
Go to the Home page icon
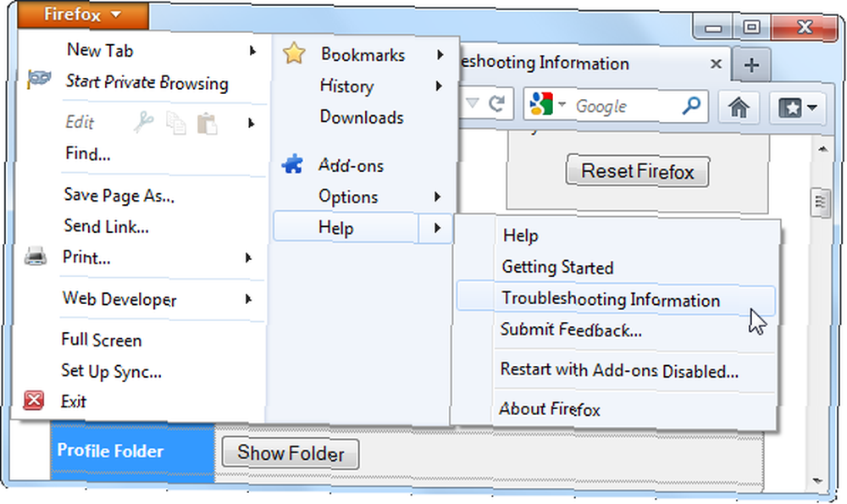[739, 107]
